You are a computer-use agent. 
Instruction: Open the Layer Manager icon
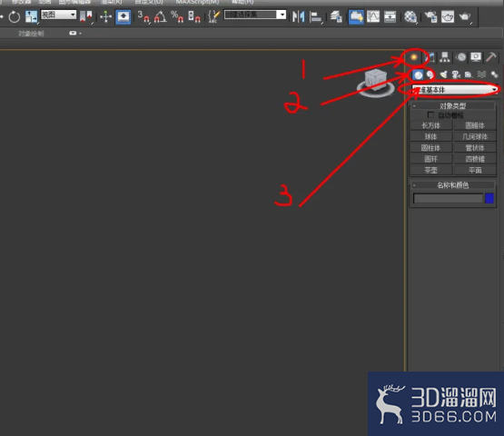[336, 16]
